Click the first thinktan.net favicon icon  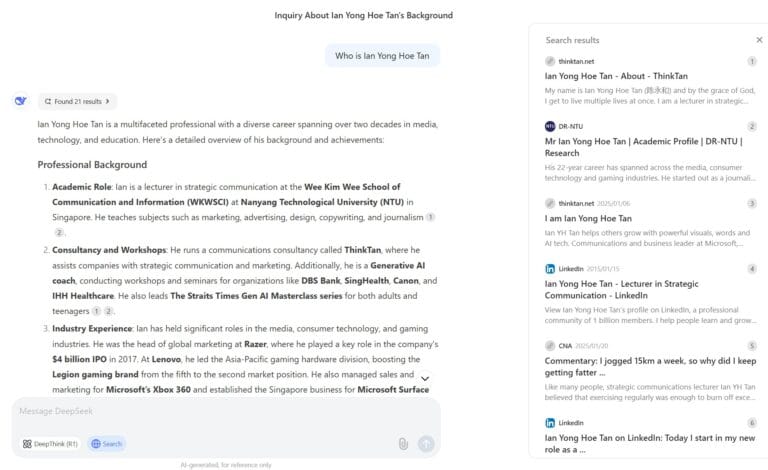[x=550, y=61]
